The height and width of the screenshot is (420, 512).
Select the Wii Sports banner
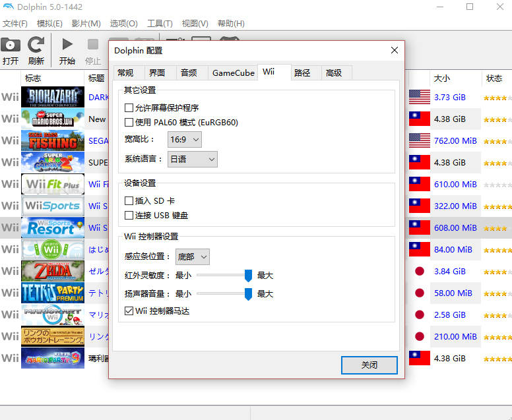click(53, 206)
